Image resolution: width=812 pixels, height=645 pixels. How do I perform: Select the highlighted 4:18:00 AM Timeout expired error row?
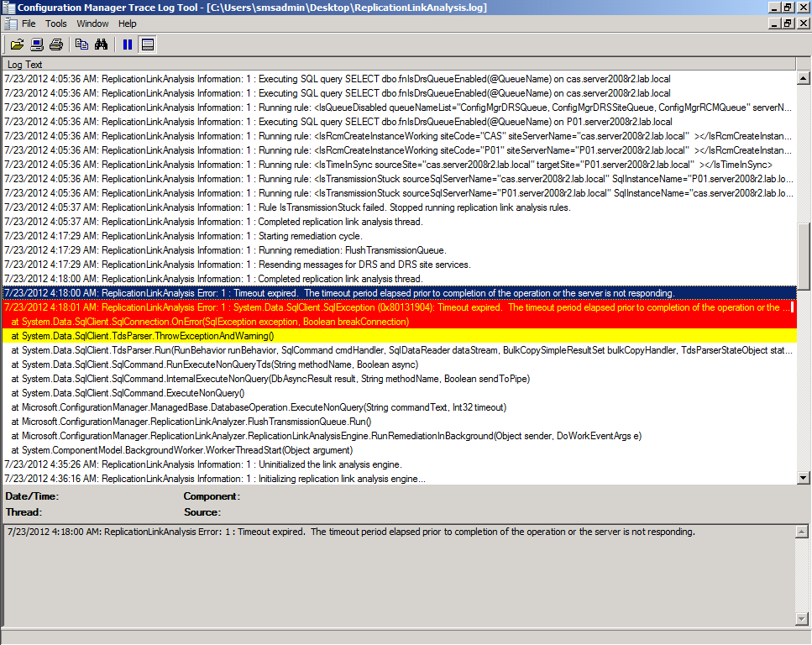[x=399, y=293]
